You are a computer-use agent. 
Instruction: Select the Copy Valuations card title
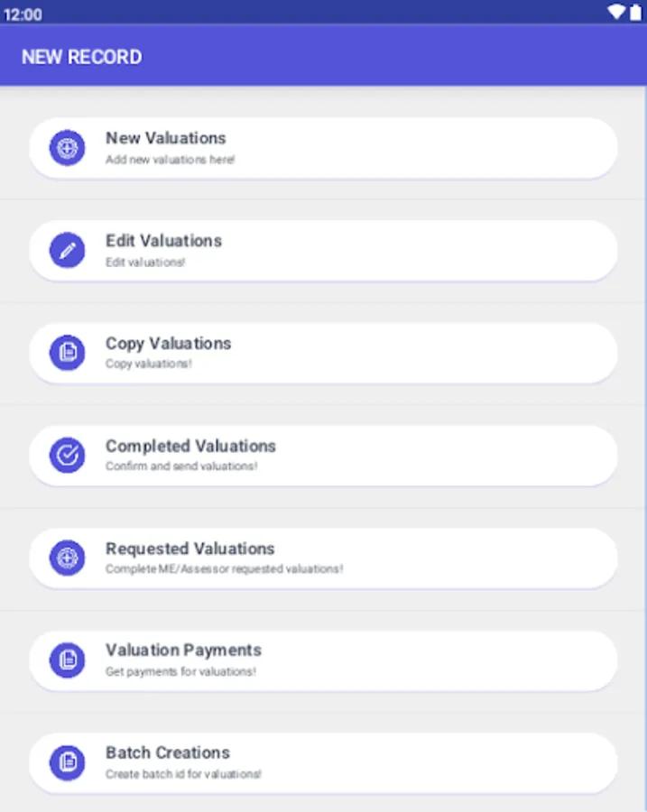tap(168, 344)
